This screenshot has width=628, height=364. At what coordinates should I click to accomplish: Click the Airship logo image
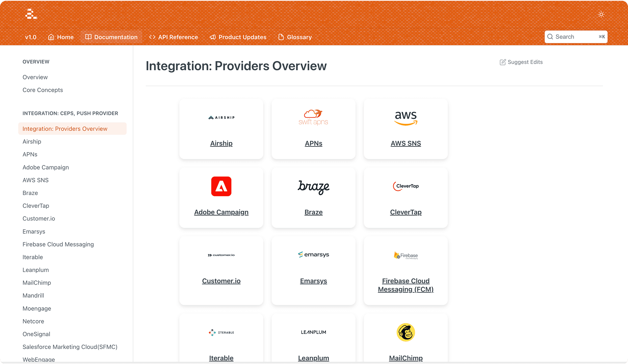tap(221, 118)
